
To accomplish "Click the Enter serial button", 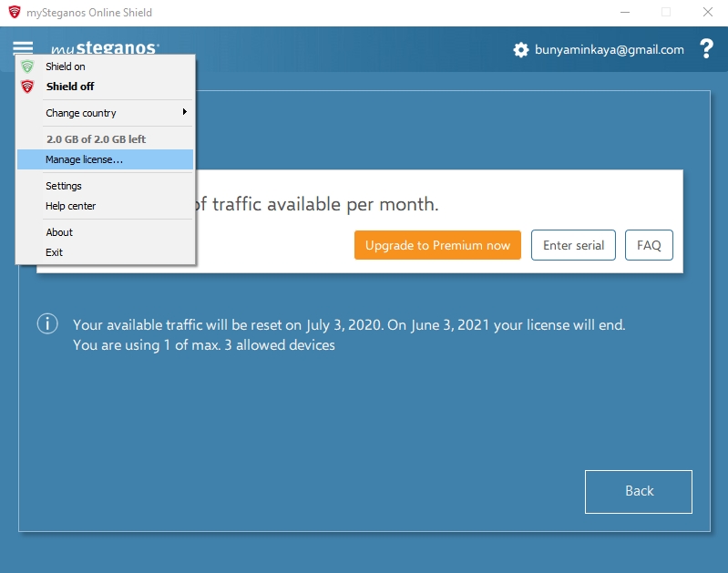I will click(573, 245).
